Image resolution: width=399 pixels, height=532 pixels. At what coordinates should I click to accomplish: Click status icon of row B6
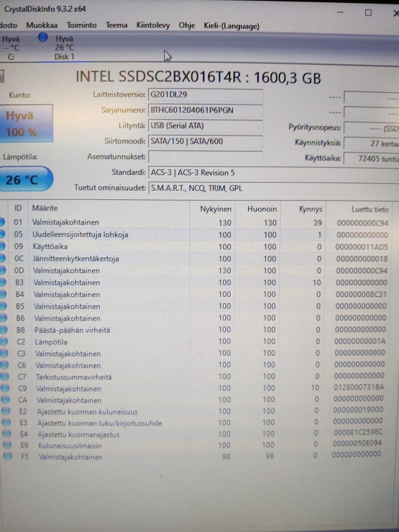3,318
